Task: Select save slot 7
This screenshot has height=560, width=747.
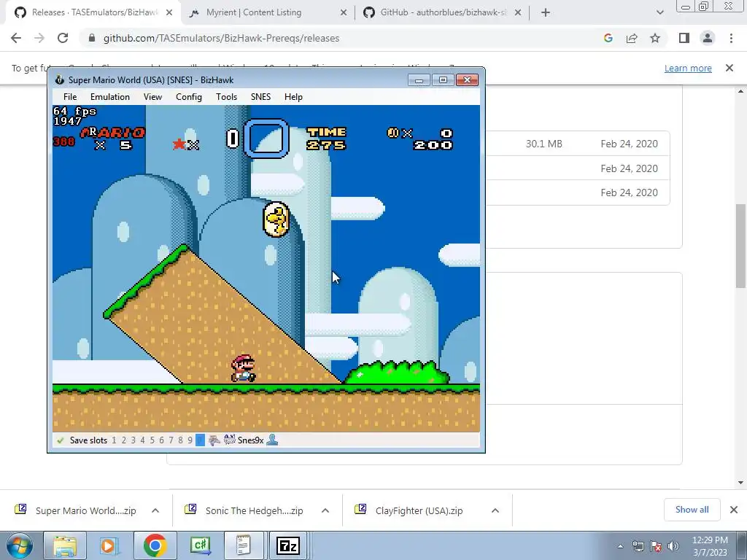Action: (171, 440)
